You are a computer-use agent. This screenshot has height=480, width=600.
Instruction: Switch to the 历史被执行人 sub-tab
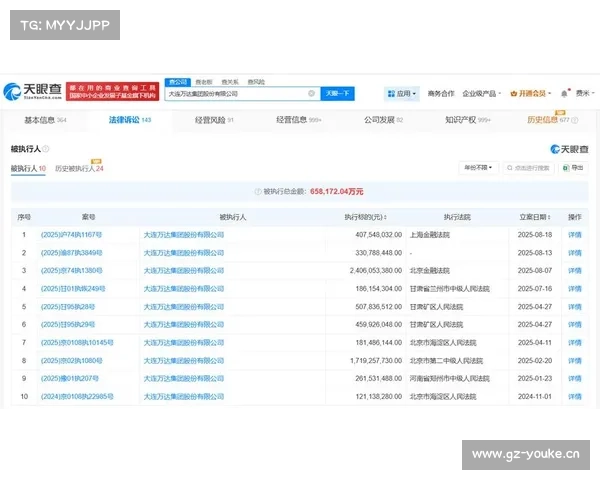click(79, 169)
